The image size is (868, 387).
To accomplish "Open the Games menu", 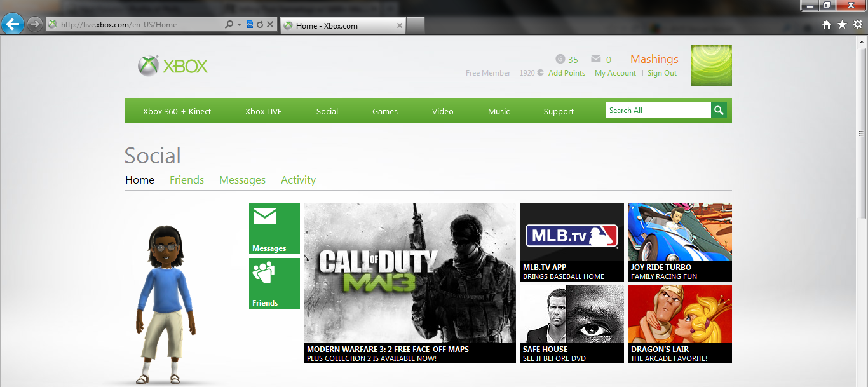I will (x=385, y=111).
